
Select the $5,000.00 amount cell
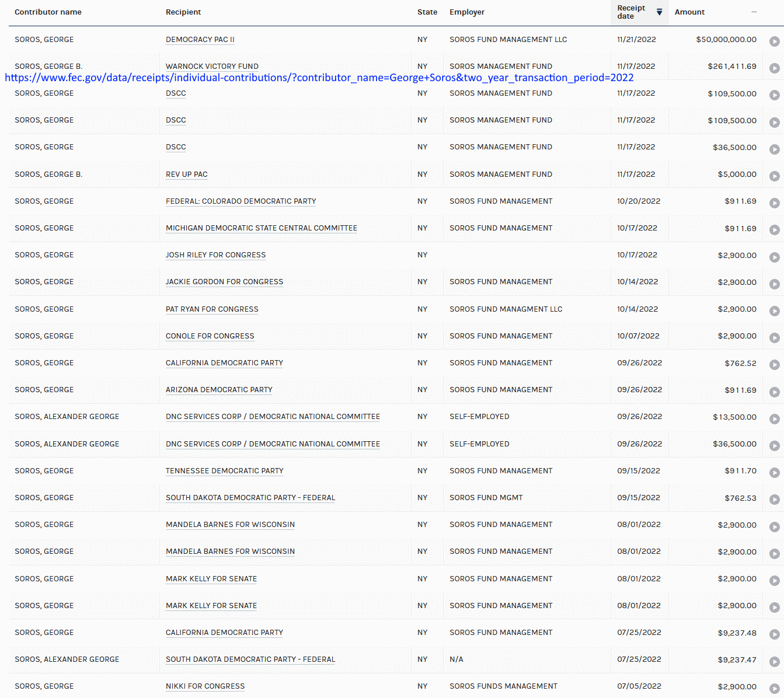point(737,175)
